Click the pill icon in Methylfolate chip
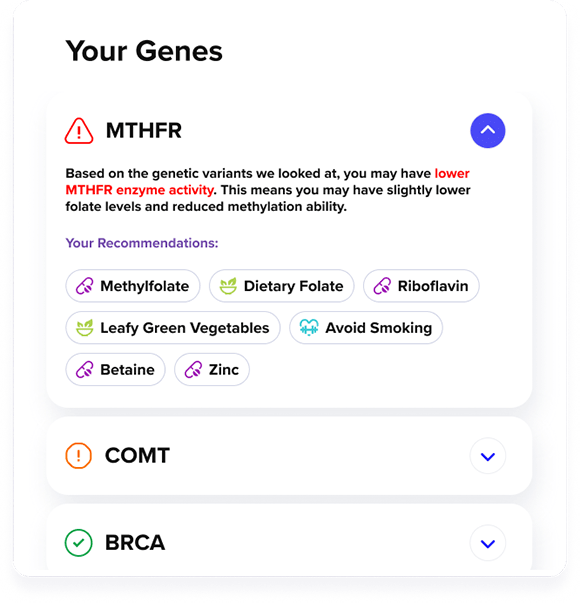The width and height of the screenshot is (580, 603). pos(85,286)
